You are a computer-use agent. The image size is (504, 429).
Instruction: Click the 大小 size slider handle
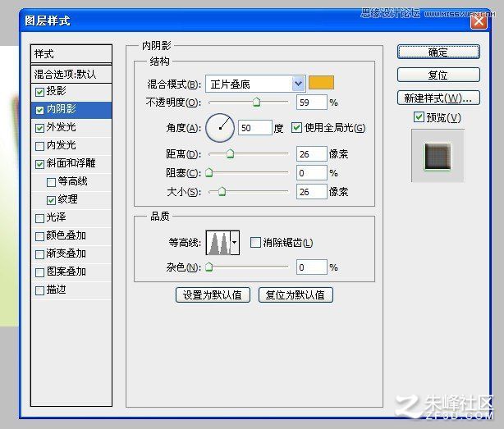pyautogui.click(x=222, y=192)
